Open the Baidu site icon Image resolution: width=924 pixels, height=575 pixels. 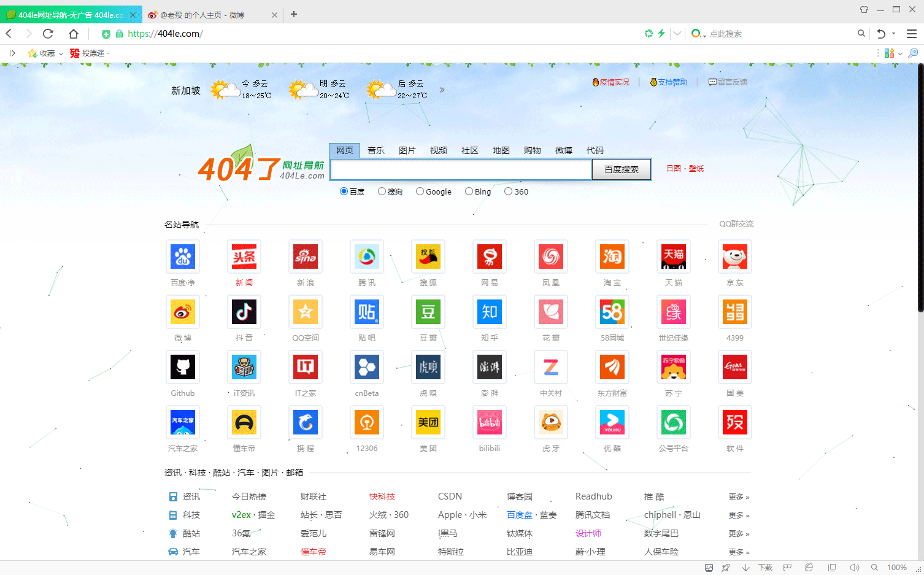pos(183,257)
